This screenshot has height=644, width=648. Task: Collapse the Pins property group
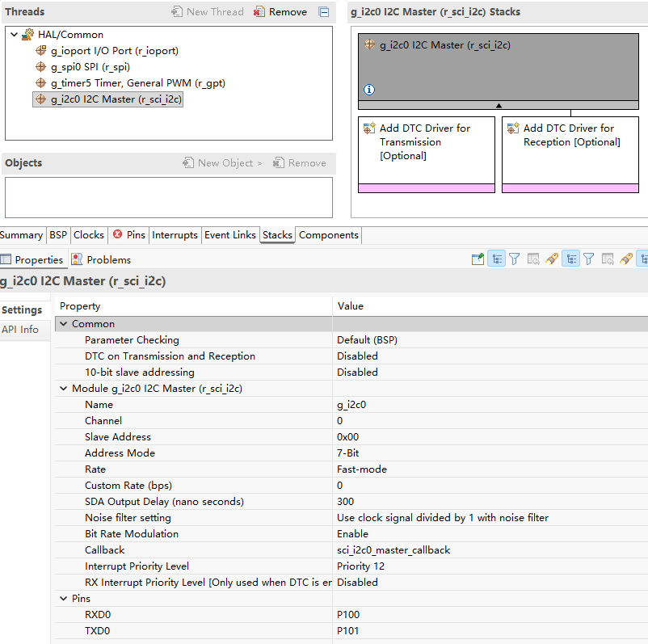pos(64,599)
